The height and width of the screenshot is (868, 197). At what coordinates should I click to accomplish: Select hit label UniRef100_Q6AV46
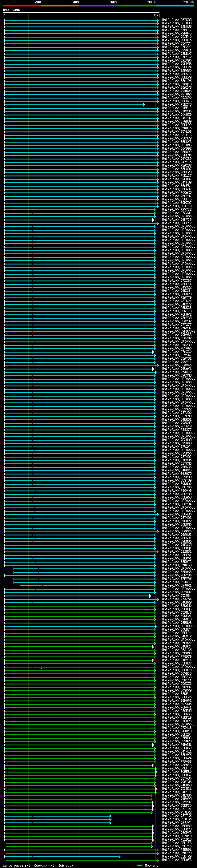[177, 365]
